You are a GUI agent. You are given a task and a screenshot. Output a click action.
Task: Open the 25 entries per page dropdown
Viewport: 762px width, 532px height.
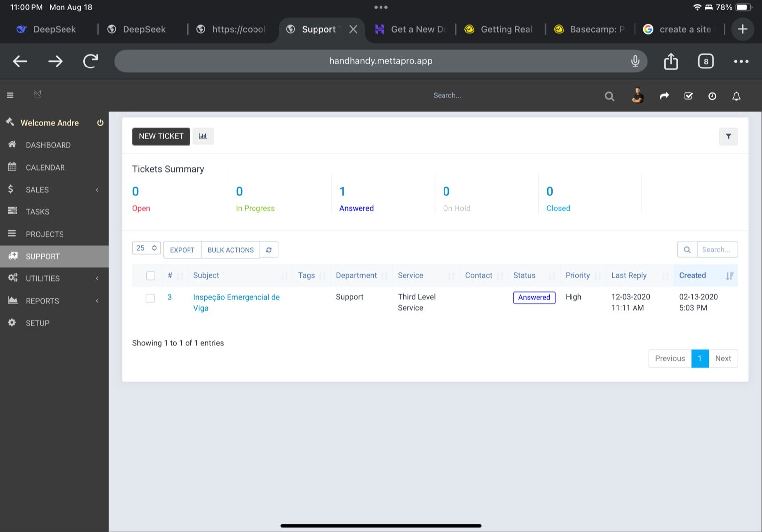(146, 248)
